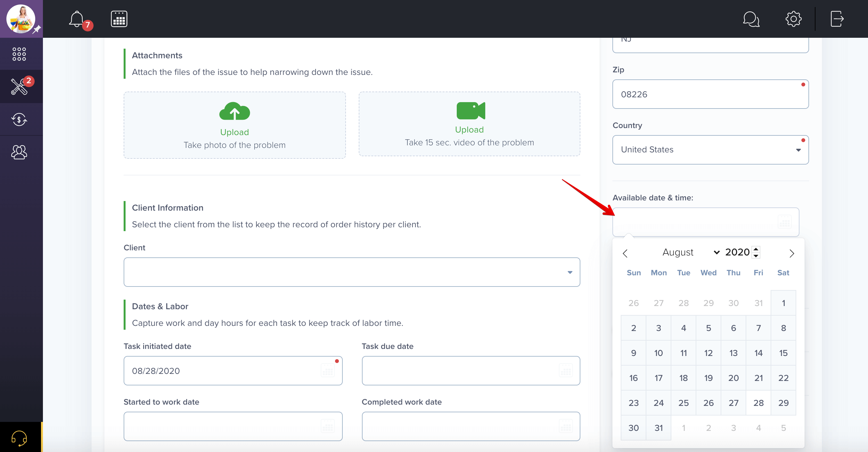Open the contacts people icon in sidebar

pyautogui.click(x=19, y=152)
